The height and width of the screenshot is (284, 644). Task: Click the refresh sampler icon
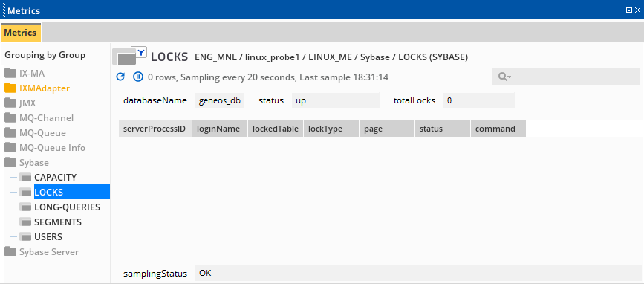pyautogui.click(x=120, y=77)
